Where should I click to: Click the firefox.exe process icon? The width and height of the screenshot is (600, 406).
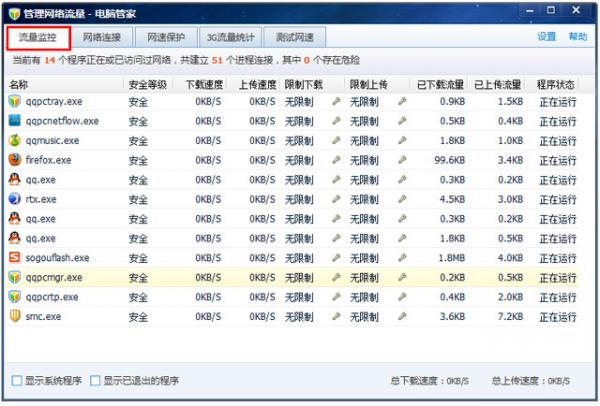pyautogui.click(x=14, y=160)
